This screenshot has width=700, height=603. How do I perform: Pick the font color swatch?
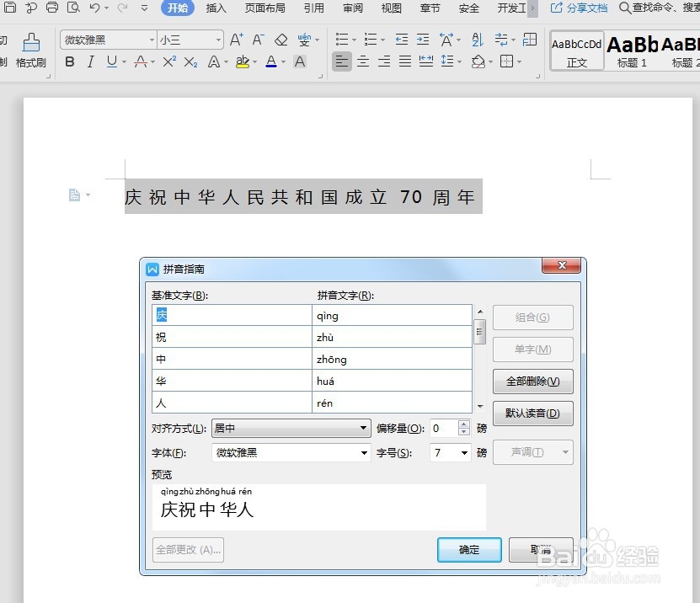click(271, 61)
